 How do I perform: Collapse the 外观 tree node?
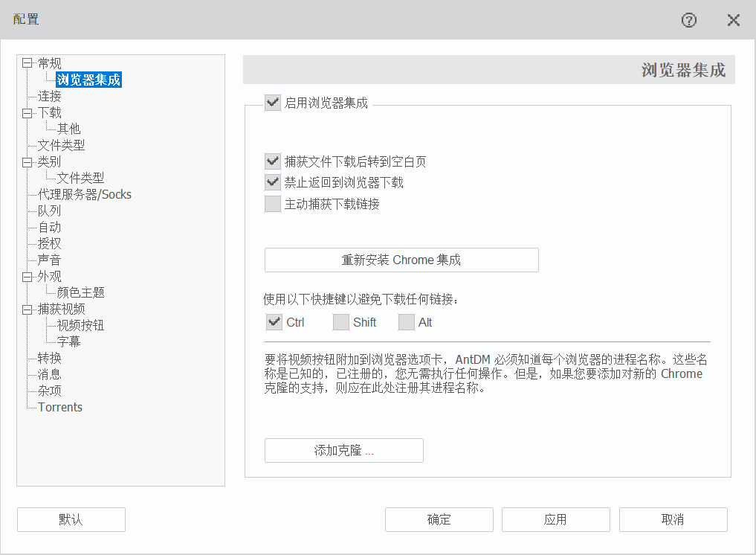pyautogui.click(x=27, y=277)
